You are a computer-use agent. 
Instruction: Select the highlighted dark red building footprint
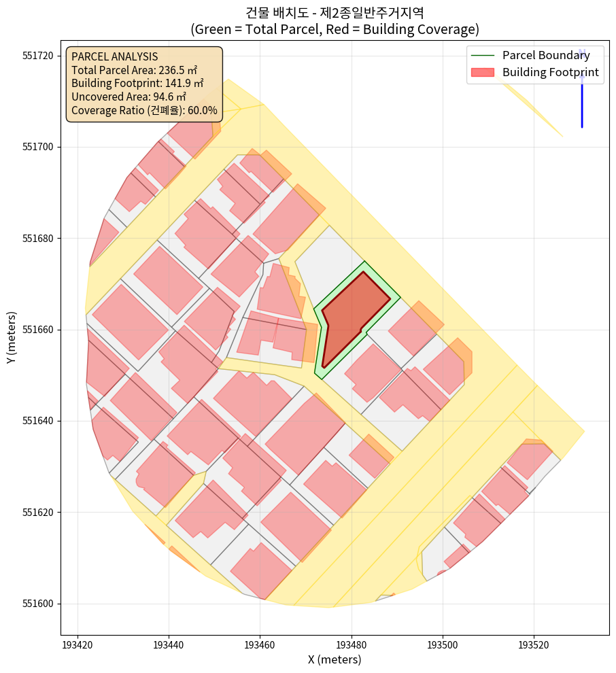[x=351, y=312]
